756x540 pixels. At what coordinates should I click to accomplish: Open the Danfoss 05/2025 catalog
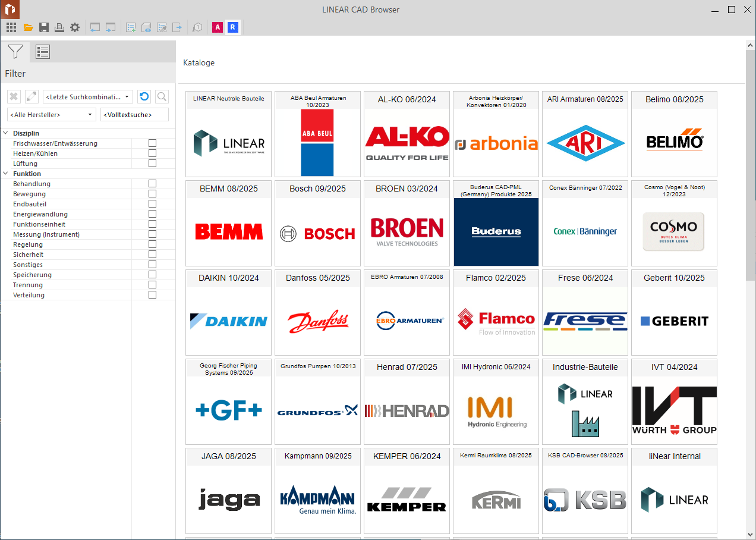317,312
